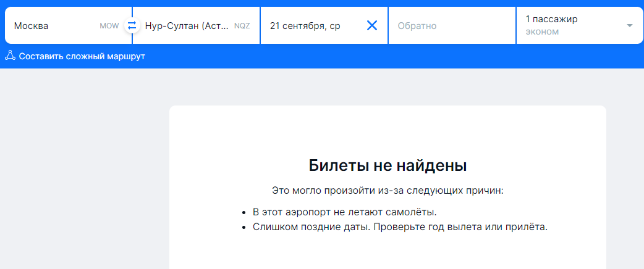Select 'В этот аэропорт не летают самолёты' bullet
This screenshot has width=644, height=269.
tap(344, 212)
